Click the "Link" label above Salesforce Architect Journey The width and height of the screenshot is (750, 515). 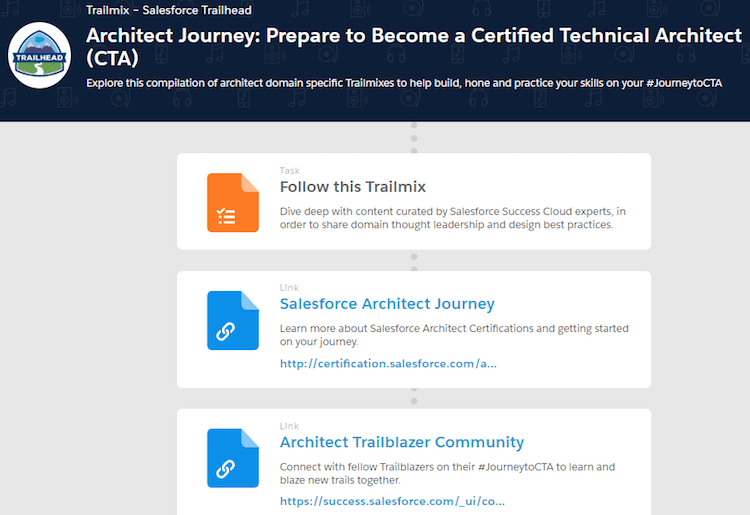[289, 288]
